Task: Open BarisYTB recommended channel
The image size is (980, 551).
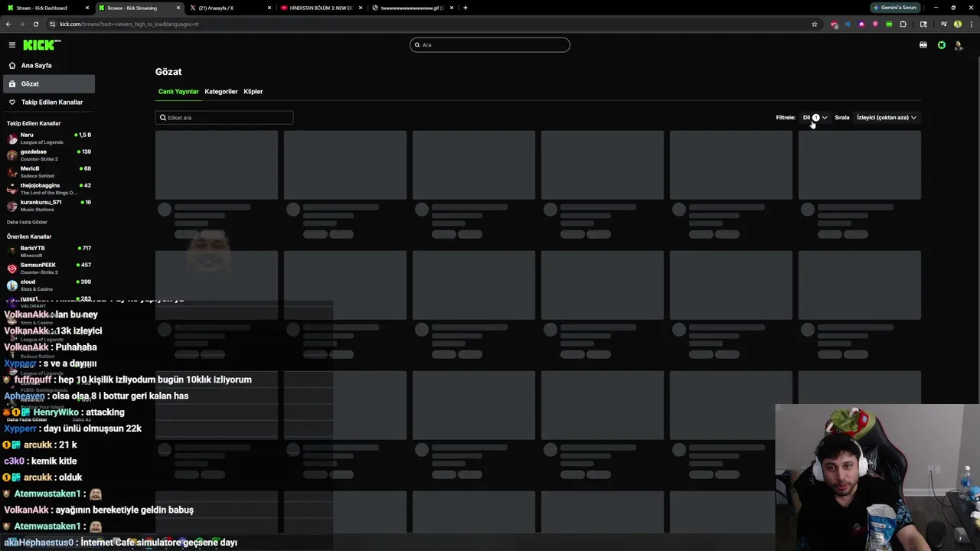Action: pyautogui.click(x=49, y=252)
